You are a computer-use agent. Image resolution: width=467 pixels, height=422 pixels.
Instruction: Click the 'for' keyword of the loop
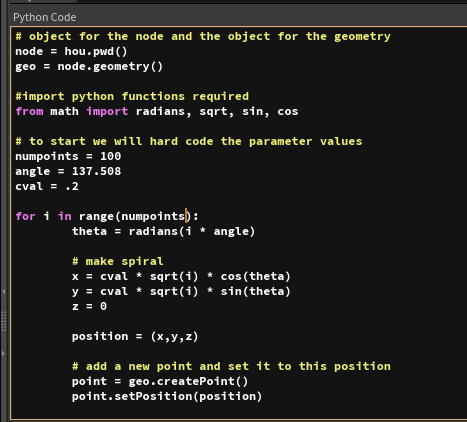(25, 216)
